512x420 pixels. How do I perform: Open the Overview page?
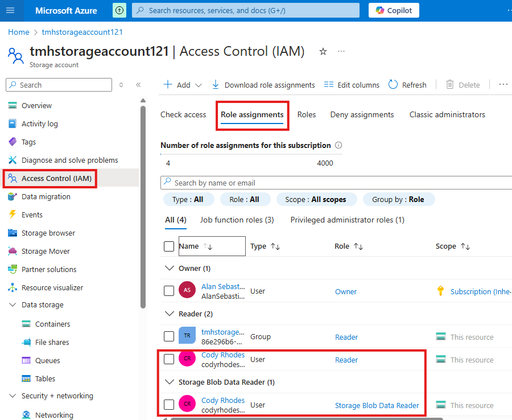(36, 105)
